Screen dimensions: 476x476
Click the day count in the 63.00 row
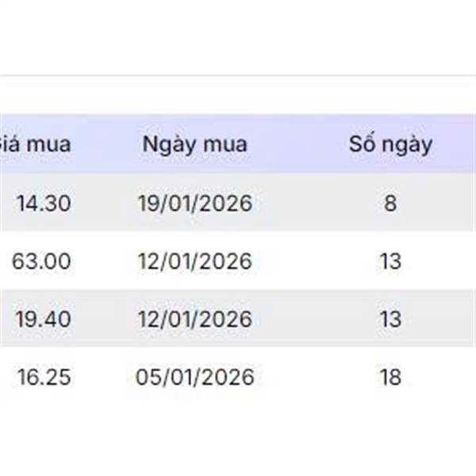(x=390, y=261)
